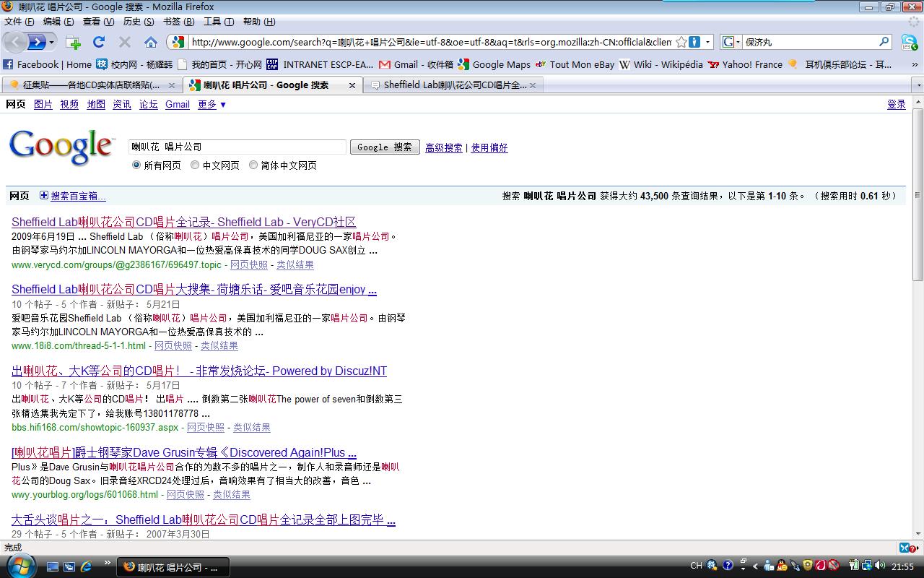Open the 校内网 bookmark

[x=134, y=64]
